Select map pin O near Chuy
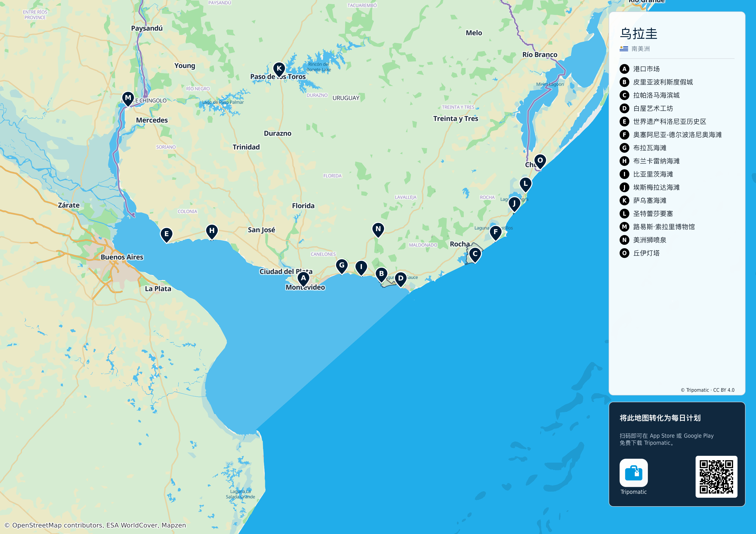The height and width of the screenshot is (534, 756). click(x=540, y=162)
